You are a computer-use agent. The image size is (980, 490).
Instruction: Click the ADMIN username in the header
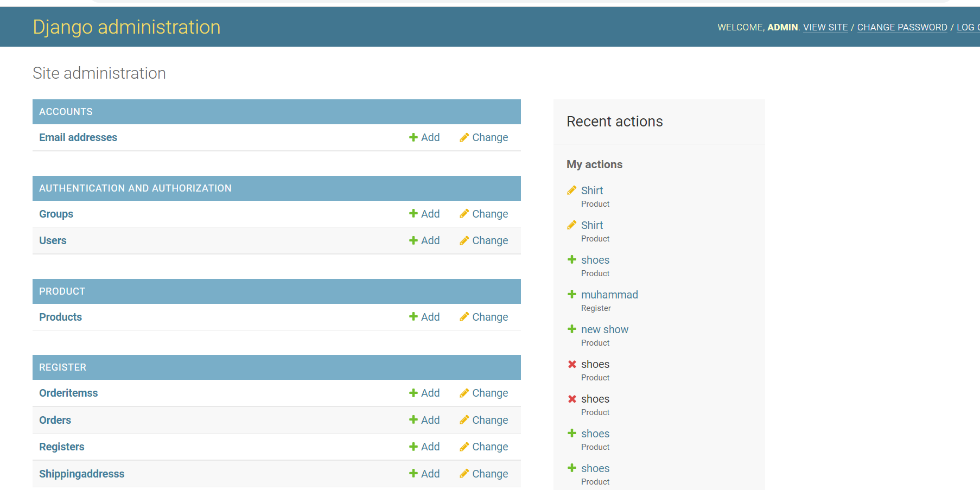(x=782, y=27)
